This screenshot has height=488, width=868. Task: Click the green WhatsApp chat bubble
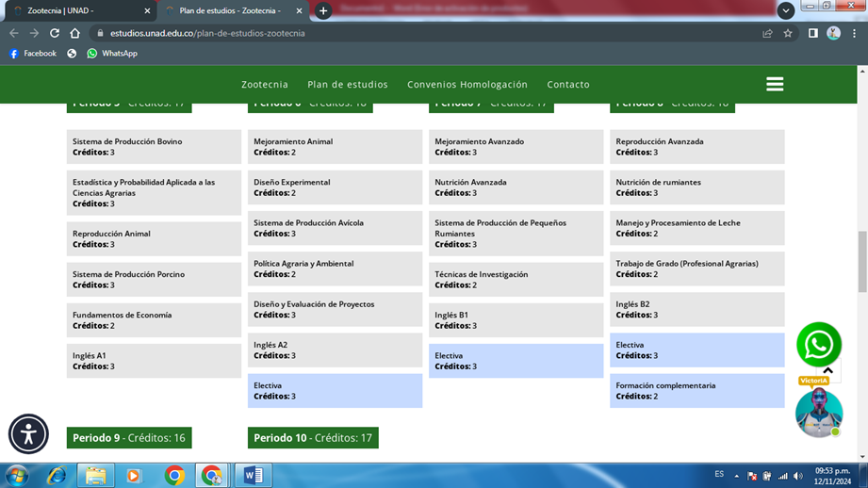click(x=818, y=345)
